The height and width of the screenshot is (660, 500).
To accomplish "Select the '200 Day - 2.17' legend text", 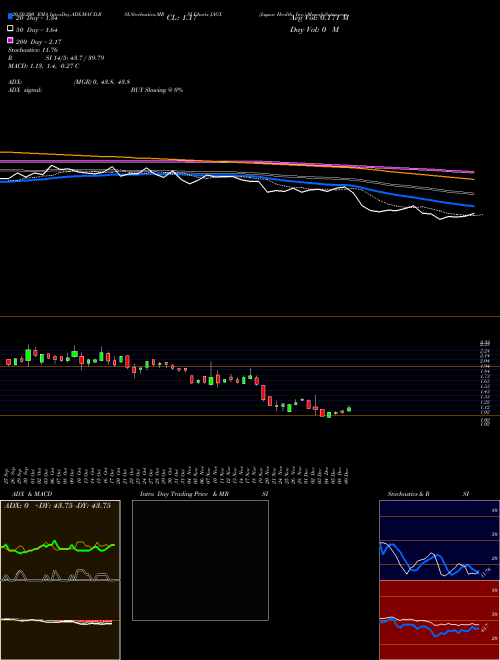I will (x=39, y=42).
